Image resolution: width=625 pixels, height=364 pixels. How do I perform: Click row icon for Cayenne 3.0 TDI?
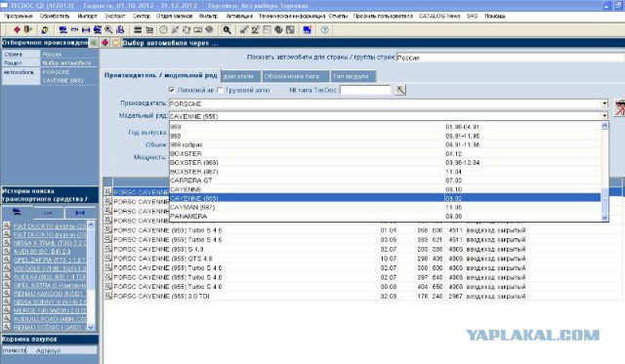(107, 296)
